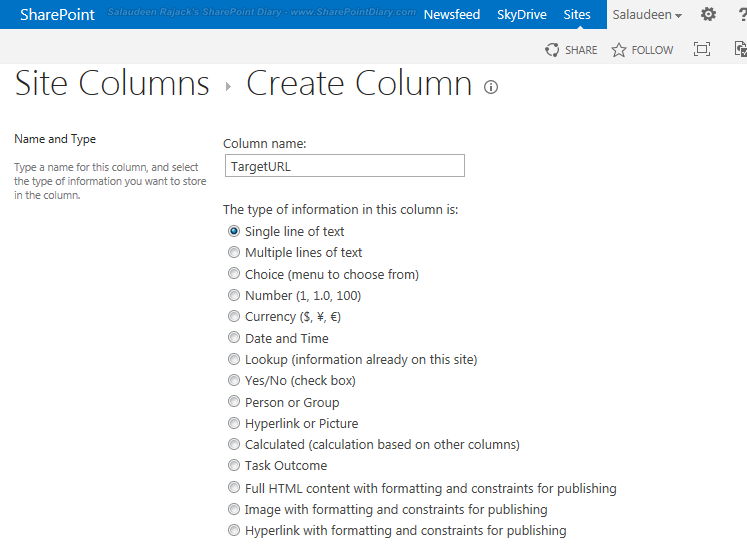Go to the SkyDrive tab
Image resolution: width=747 pixels, height=544 pixels.
point(521,15)
